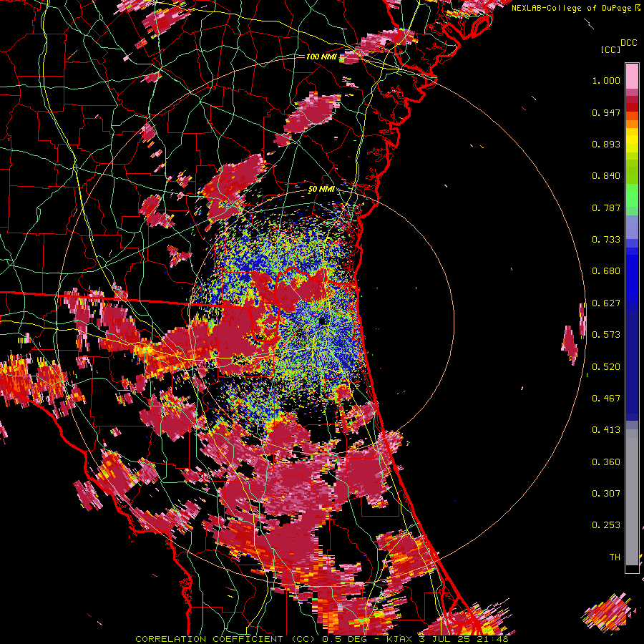Click the 0.947 value on the color scale
Screen dimensions: 644x644
click(606, 112)
